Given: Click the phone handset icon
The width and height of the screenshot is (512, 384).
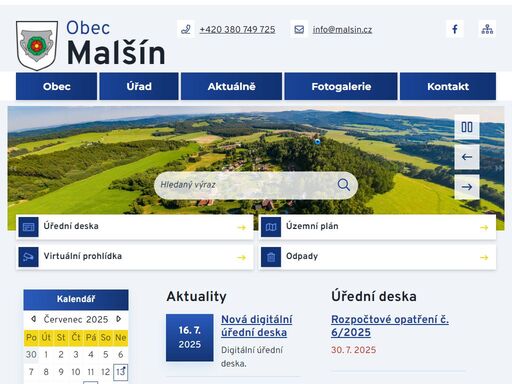Looking at the screenshot, I should coord(186,29).
